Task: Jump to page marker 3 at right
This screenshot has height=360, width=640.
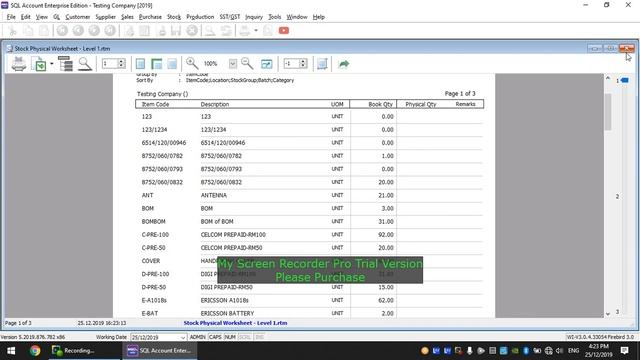Action: [617, 312]
